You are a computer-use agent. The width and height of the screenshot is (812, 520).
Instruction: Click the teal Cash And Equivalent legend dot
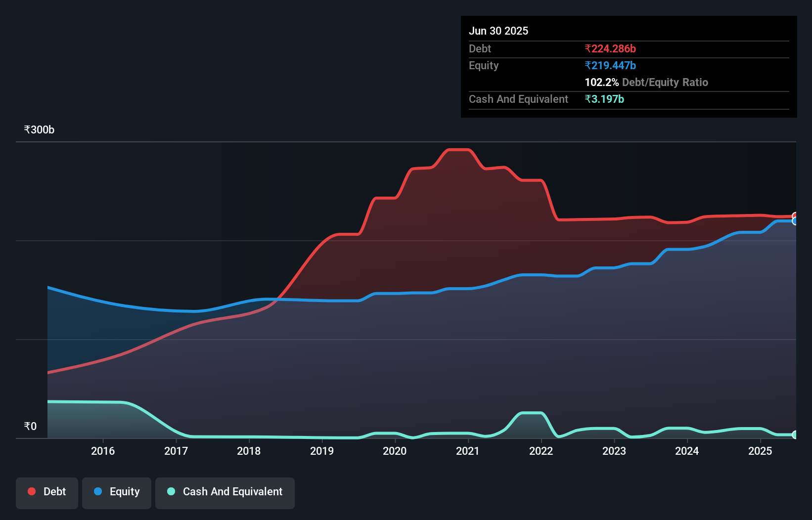pos(171,491)
